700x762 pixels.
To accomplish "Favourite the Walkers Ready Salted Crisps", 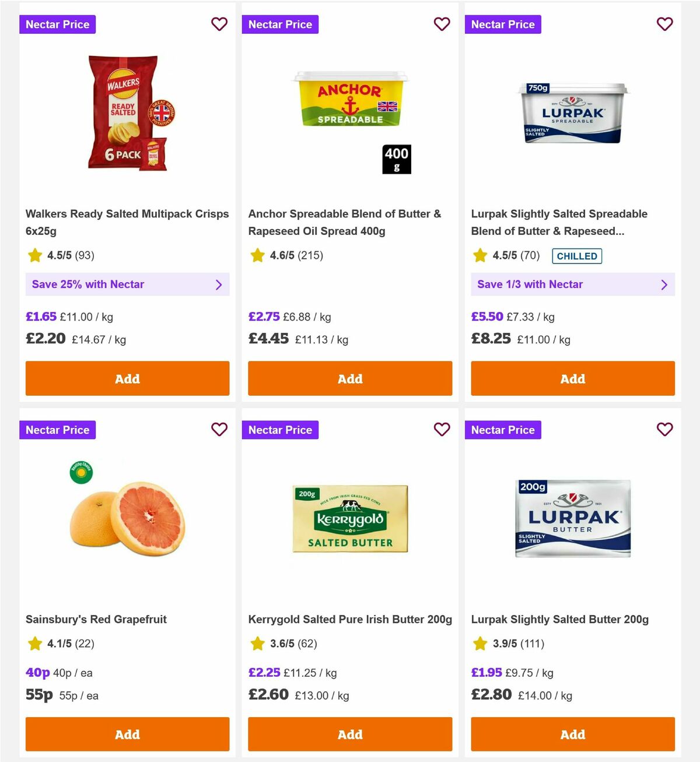I will pyautogui.click(x=219, y=24).
